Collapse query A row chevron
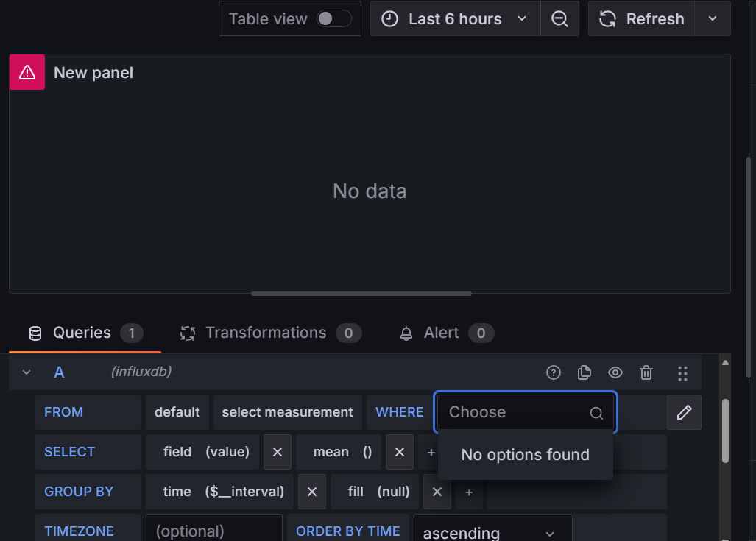 tap(27, 372)
